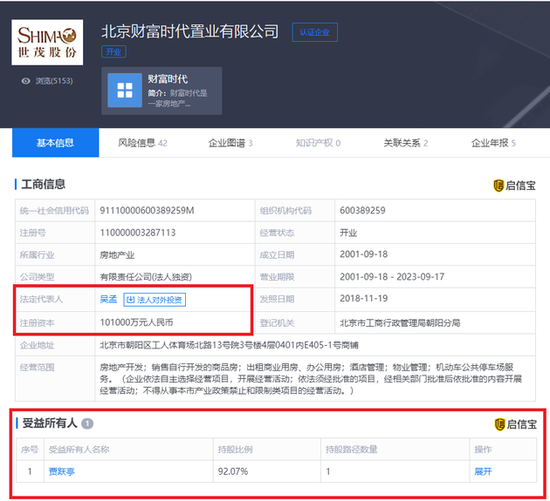Open legal representative 吴孟 link
Image resolution: width=550 pixels, height=501 pixels.
pyautogui.click(x=108, y=299)
